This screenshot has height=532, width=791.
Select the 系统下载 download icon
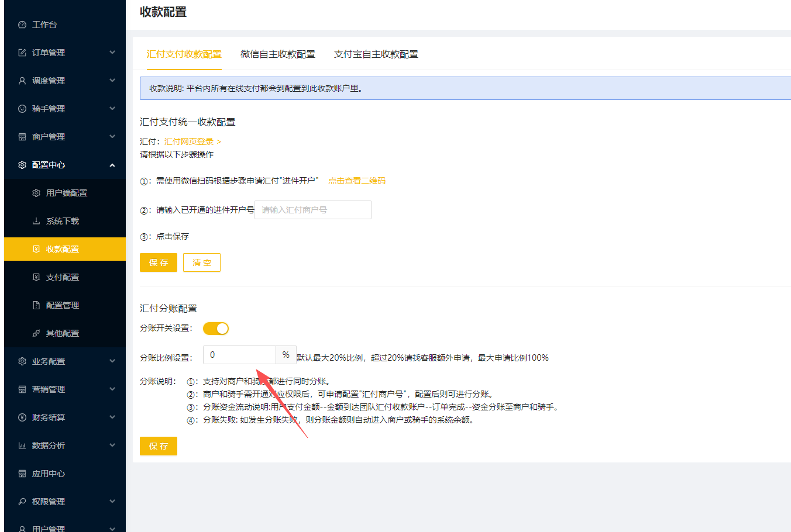(36, 220)
